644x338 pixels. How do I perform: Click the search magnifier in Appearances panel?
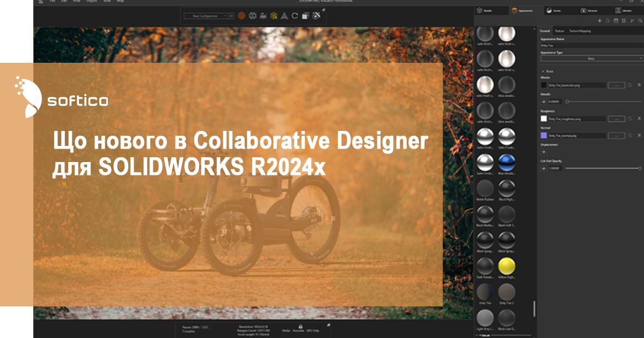pyautogui.click(x=640, y=20)
